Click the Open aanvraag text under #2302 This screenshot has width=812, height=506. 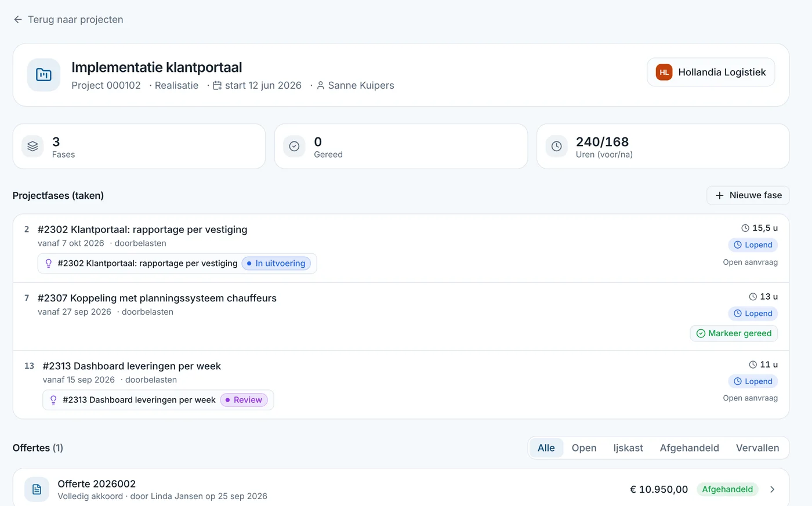(x=750, y=263)
